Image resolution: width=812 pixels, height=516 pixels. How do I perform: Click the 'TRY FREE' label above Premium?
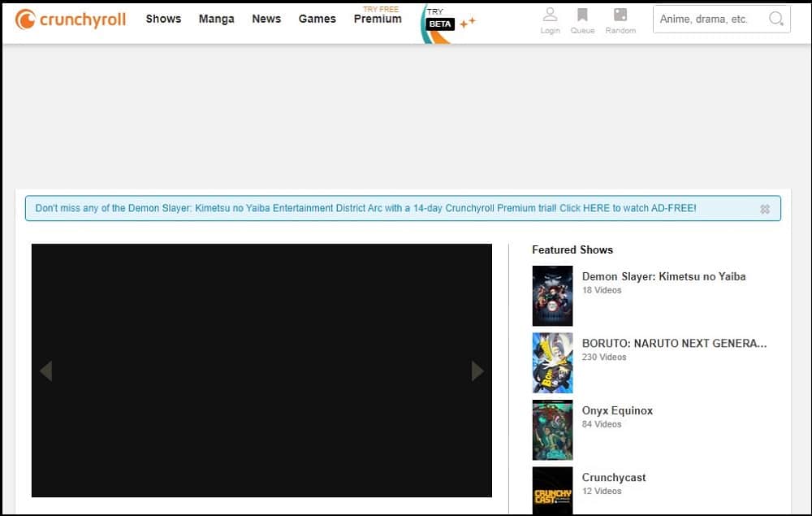381,9
